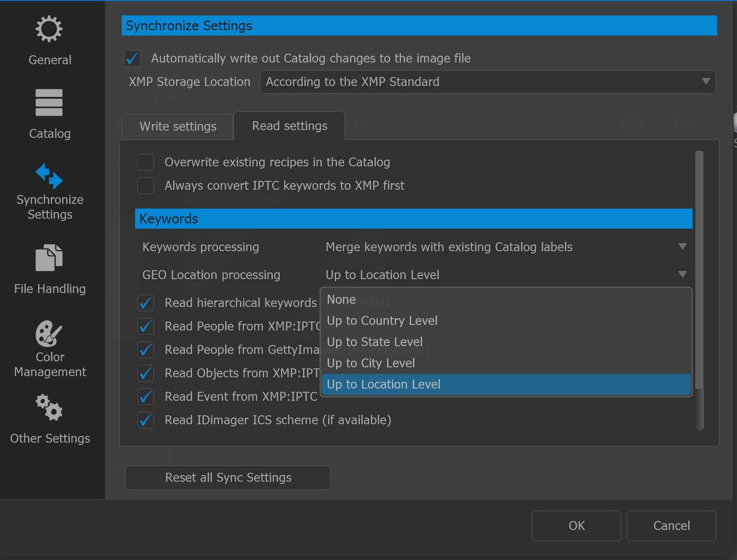Open General preferences gear icon
The height and width of the screenshot is (560, 737).
pos(49,29)
